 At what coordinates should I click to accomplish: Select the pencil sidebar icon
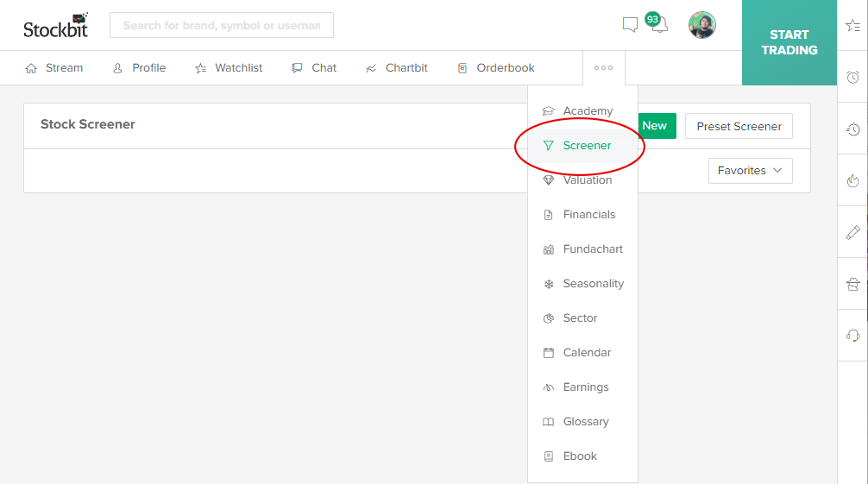(852, 233)
